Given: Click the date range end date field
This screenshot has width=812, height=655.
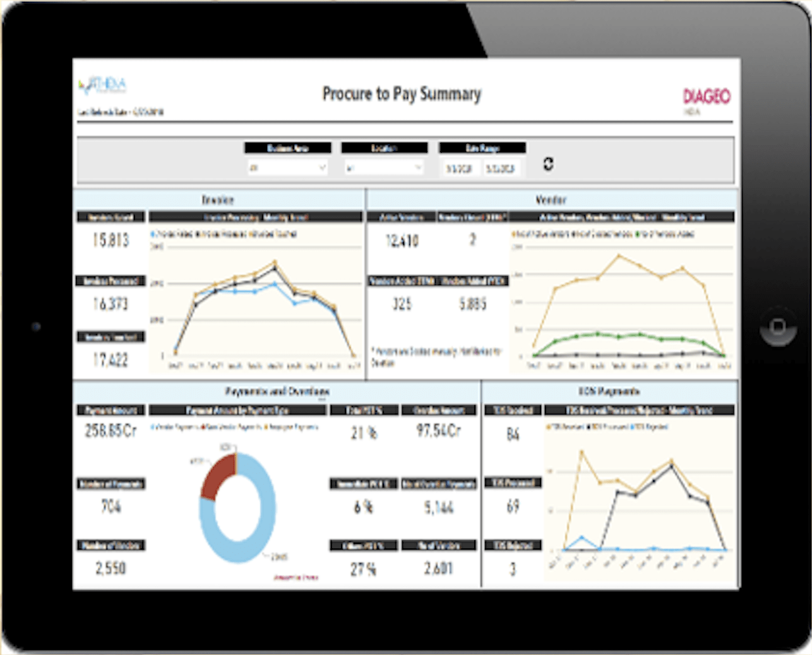Looking at the screenshot, I should pos(501,168).
